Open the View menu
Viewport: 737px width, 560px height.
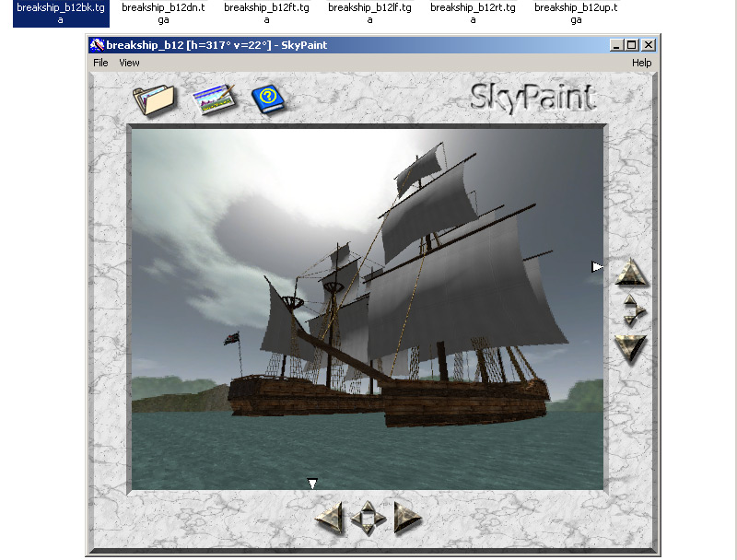coord(129,63)
